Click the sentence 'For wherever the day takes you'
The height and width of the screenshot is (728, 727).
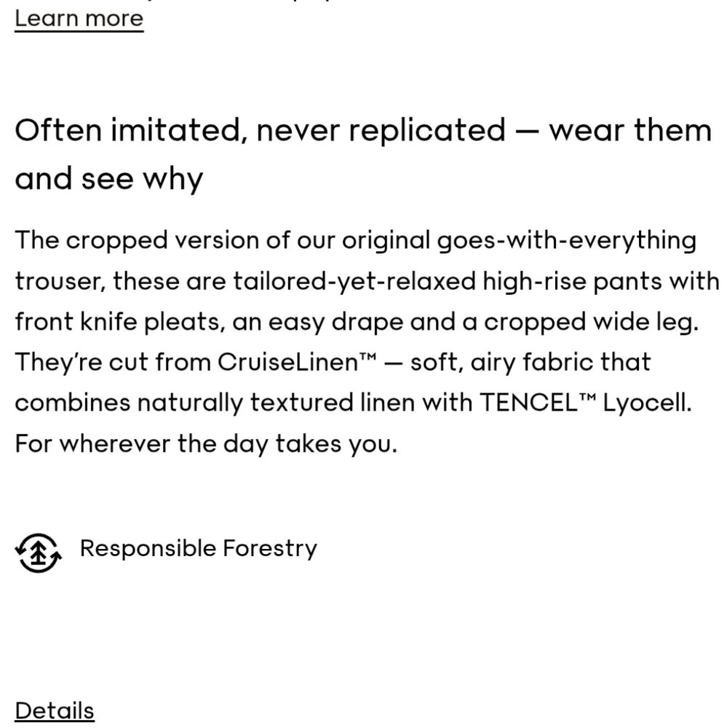[206, 443]
